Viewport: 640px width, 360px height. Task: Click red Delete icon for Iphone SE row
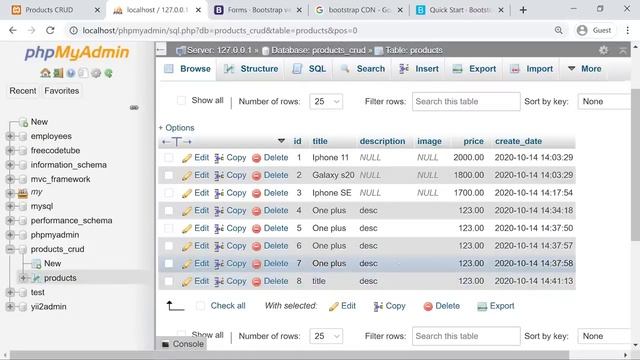(256, 193)
